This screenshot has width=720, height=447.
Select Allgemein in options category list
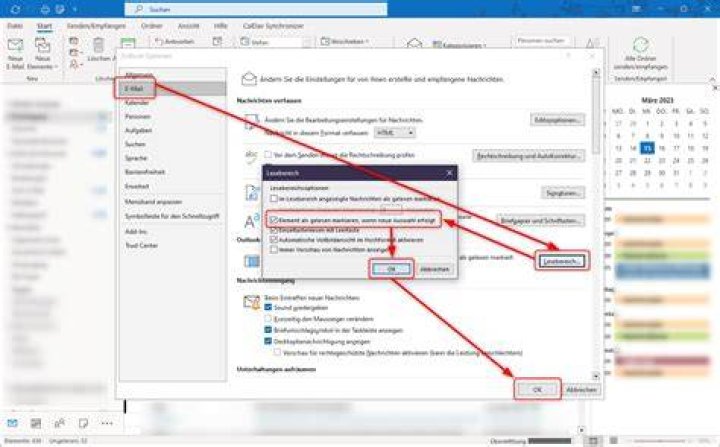tap(172, 75)
